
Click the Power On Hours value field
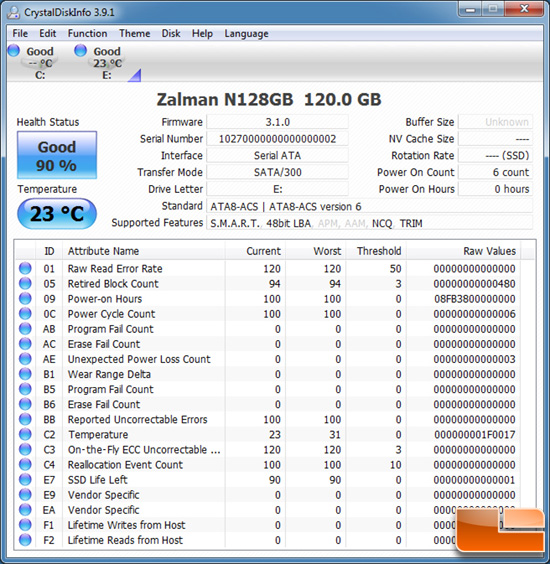[x=495, y=189]
